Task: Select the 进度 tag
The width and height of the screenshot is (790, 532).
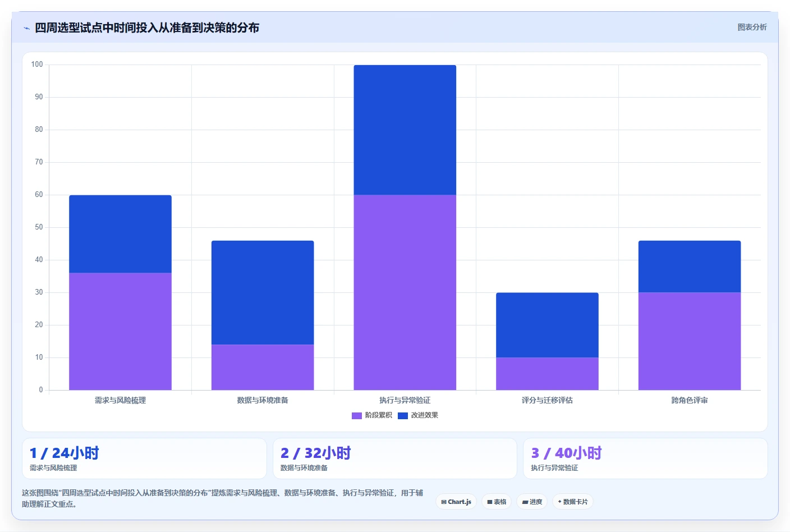Action: pos(532,502)
